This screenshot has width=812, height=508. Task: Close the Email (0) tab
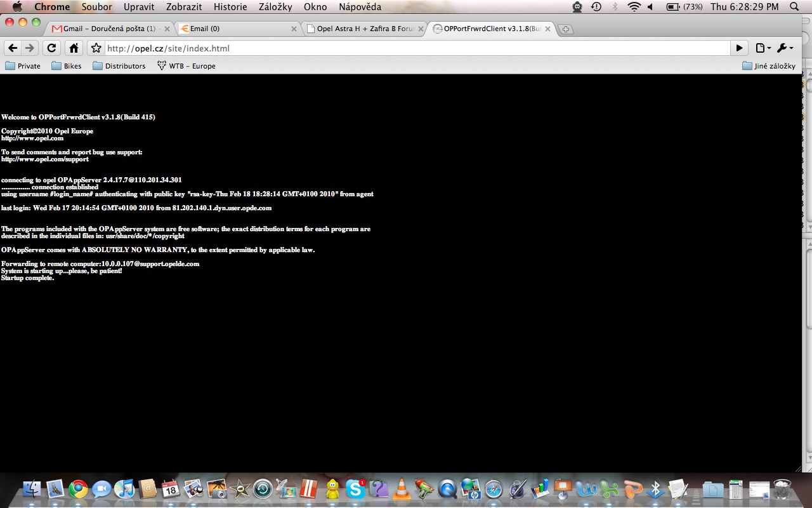pyautogui.click(x=294, y=29)
